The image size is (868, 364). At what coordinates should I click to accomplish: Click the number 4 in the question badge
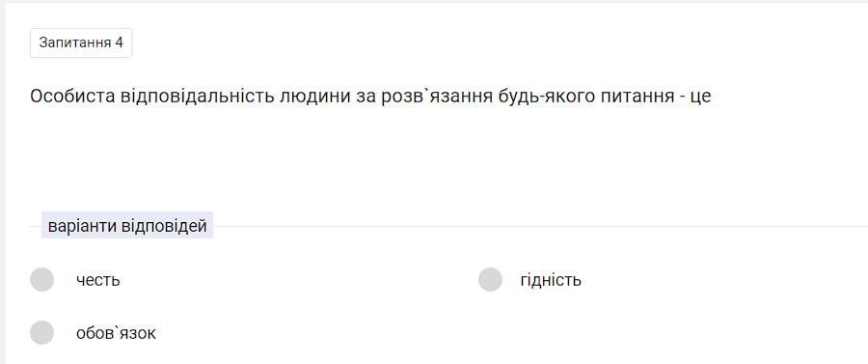click(x=119, y=42)
